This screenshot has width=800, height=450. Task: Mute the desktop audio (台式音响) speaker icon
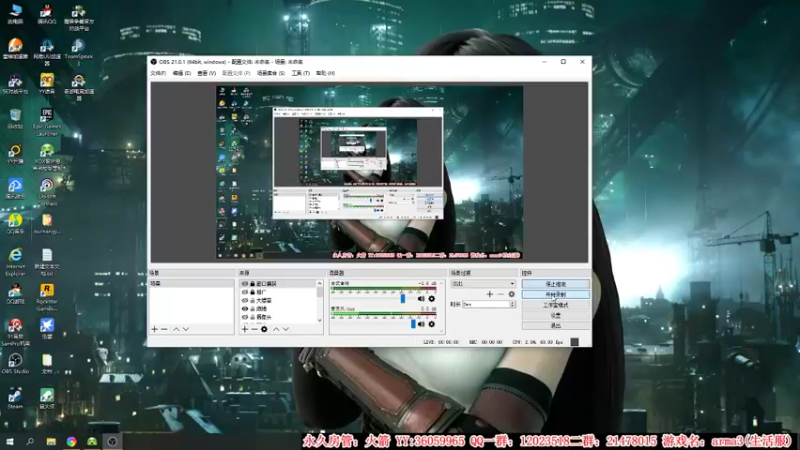(421, 298)
